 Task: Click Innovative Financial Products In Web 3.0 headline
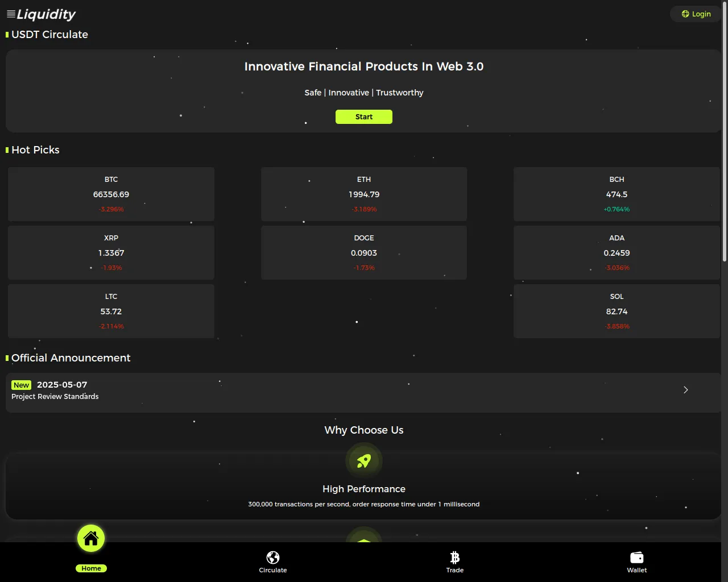click(364, 66)
